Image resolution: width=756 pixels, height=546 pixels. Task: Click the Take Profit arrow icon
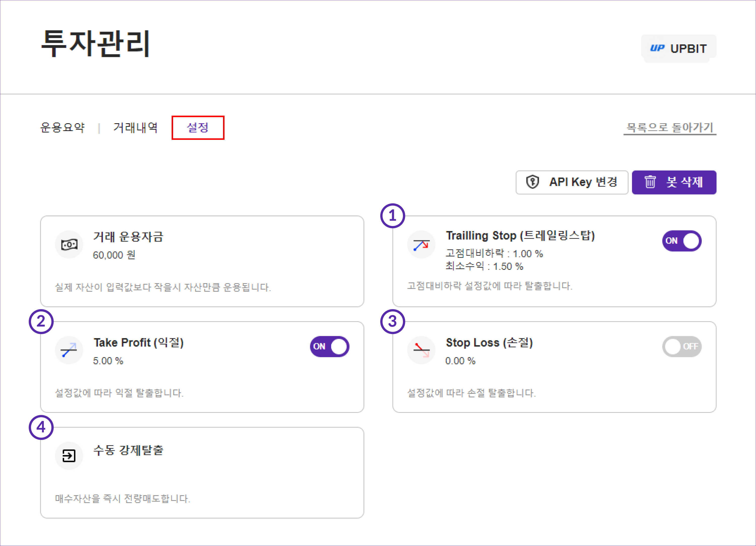pyautogui.click(x=69, y=350)
